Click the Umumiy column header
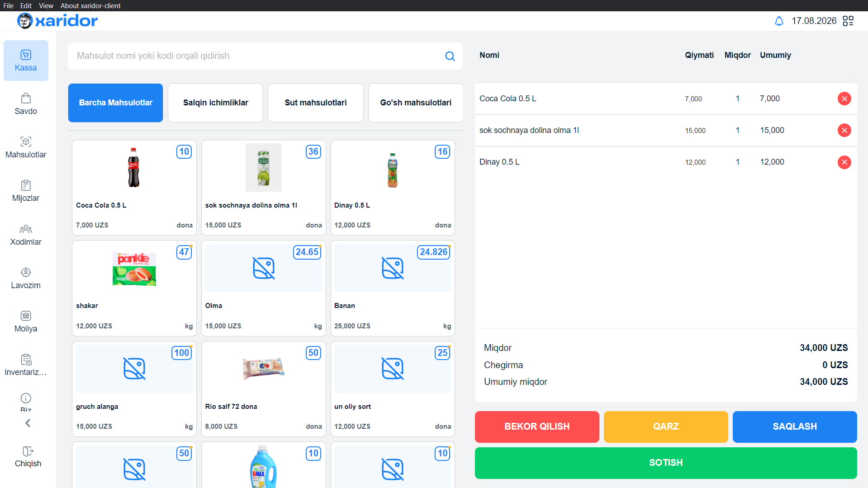868x488 pixels. (x=775, y=55)
